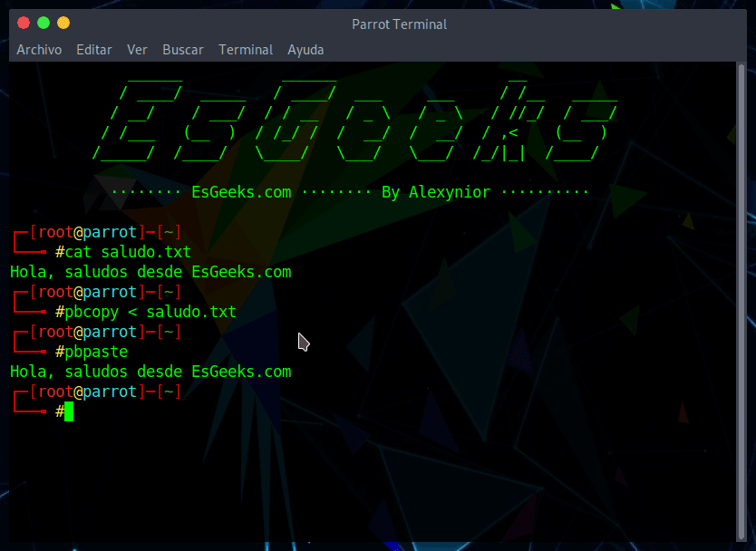Click the green block cursor at prompt
This screenshot has width=756, height=551.
point(69,412)
